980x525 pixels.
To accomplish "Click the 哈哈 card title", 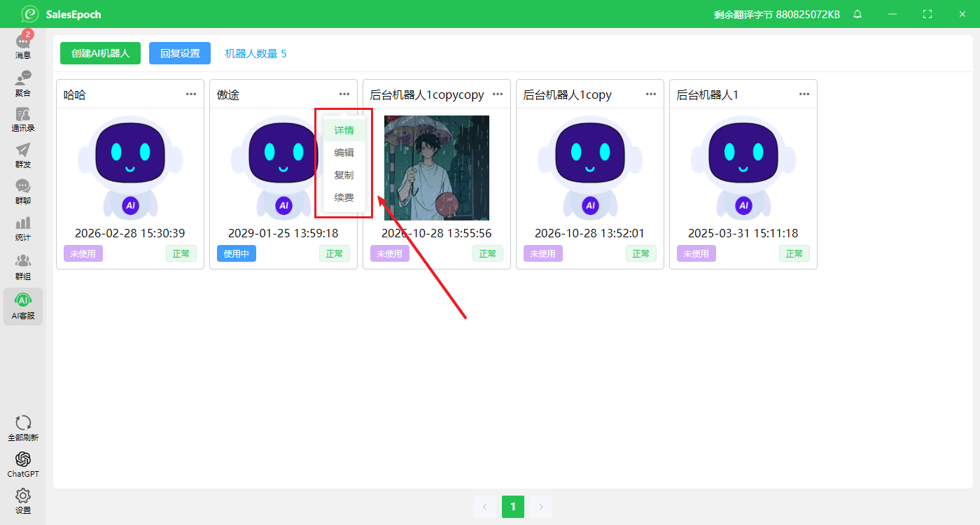I will [x=75, y=94].
